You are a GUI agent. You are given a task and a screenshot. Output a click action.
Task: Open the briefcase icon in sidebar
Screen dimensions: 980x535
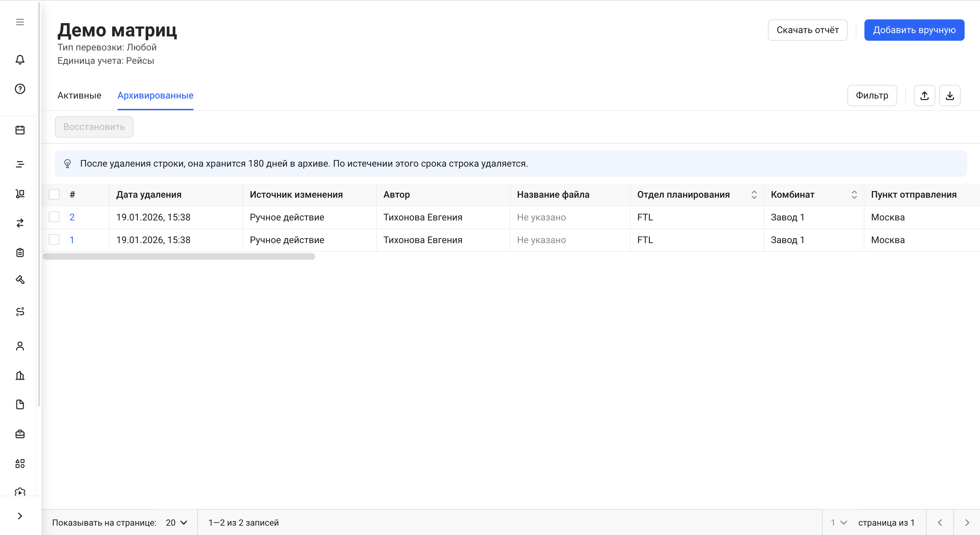point(20,434)
